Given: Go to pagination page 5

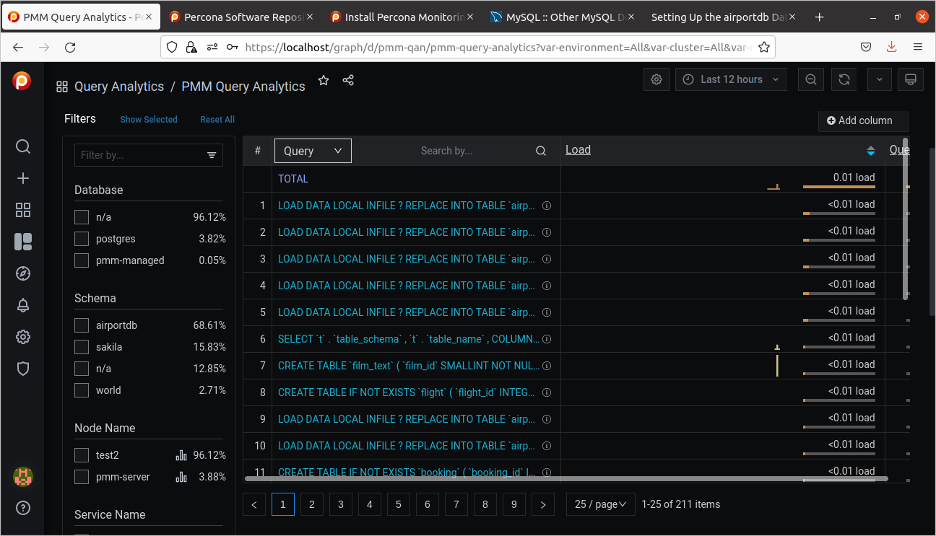Looking at the screenshot, I should pyautogui.click(x=398, y=504).
